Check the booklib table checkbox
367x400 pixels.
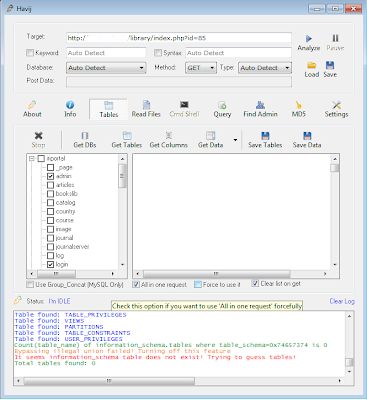point(50,194)
